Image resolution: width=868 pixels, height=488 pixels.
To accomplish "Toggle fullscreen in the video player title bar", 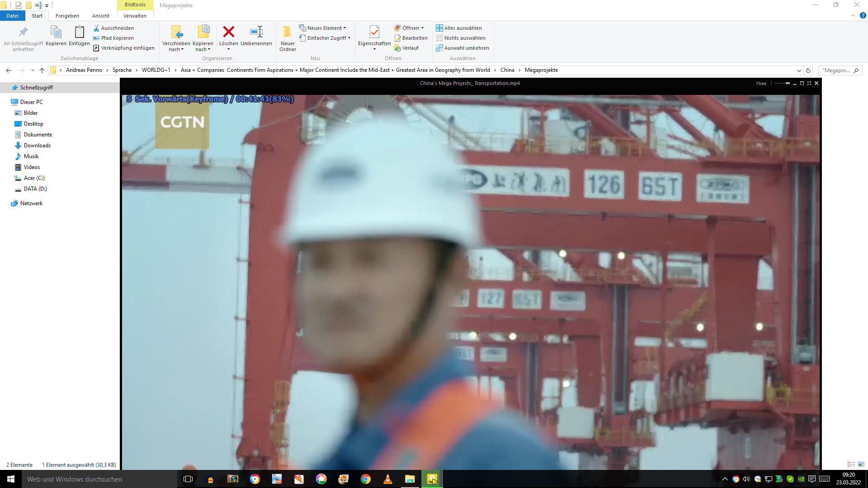I will point(809,83).
